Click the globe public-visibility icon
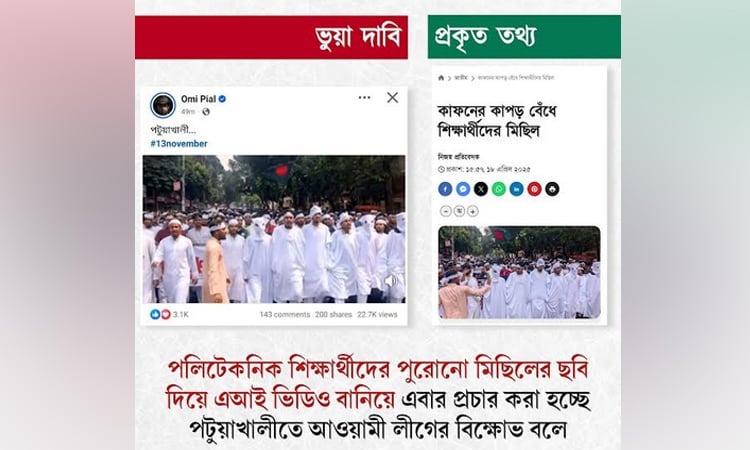The width and height of the screenshot is (750, 450). tap(206, 111)
